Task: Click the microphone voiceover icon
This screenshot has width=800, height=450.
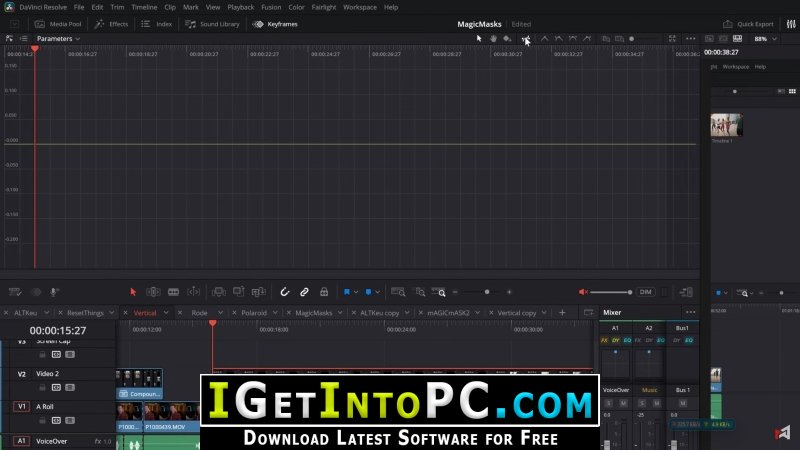Action: (54, 292)
